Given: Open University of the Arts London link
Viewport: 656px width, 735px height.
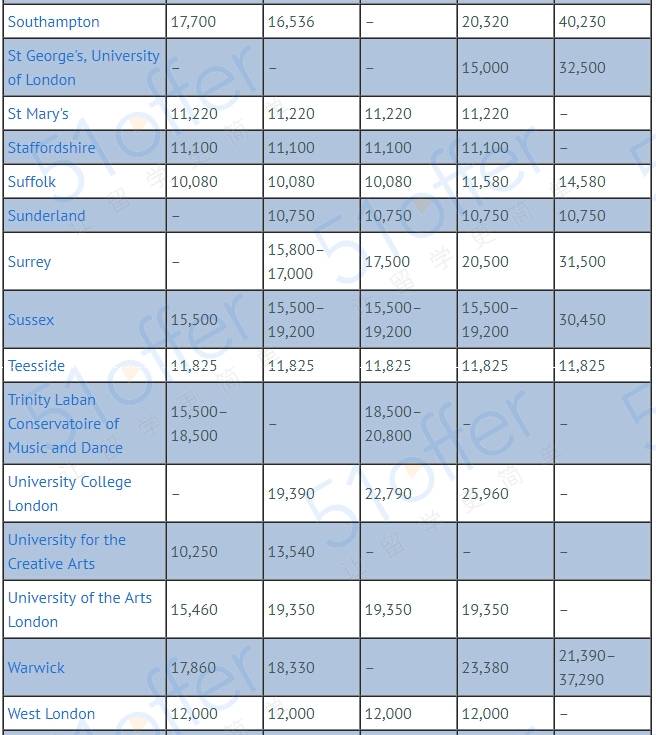Looking at the screenshot, I should coord(80,610).
